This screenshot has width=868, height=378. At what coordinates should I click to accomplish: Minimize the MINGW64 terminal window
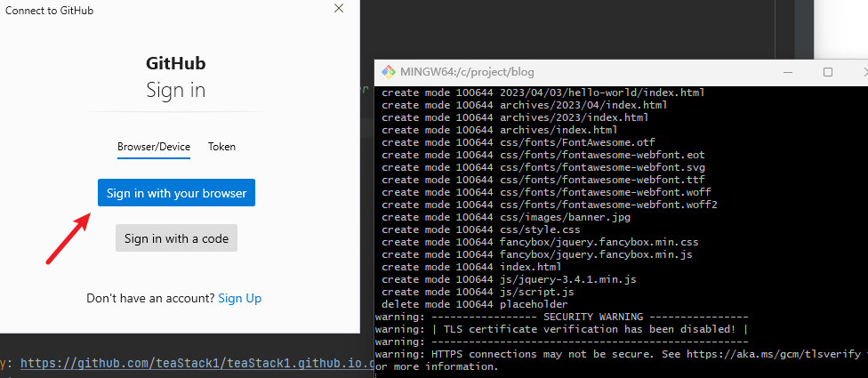point(789,72)
